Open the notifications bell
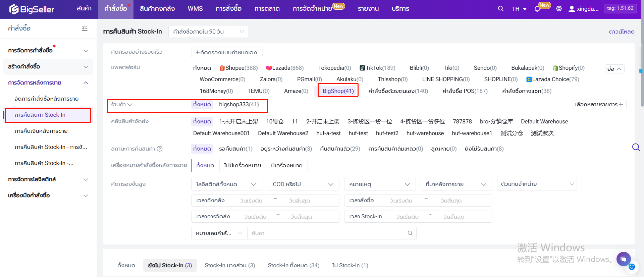The width and height of the screenshot is (644, 277). click(x=537, y=9)
